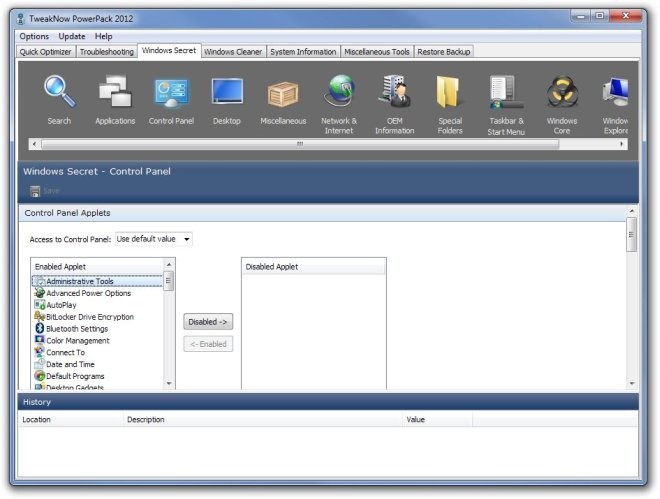This screenshot has width=660, height=499.
Task: Switch to the Restore Backup tab
Action: (444, 52)
